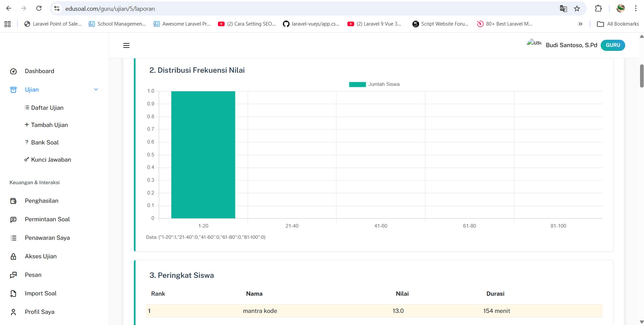
Task: Expand hidden bookmarks overflow chevron
Action: [580, 24]
